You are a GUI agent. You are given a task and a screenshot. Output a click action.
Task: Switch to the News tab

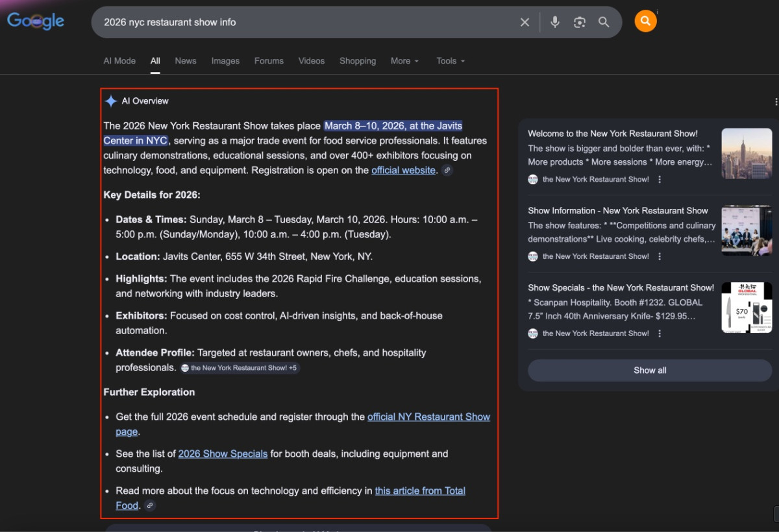tap(185, 61)
